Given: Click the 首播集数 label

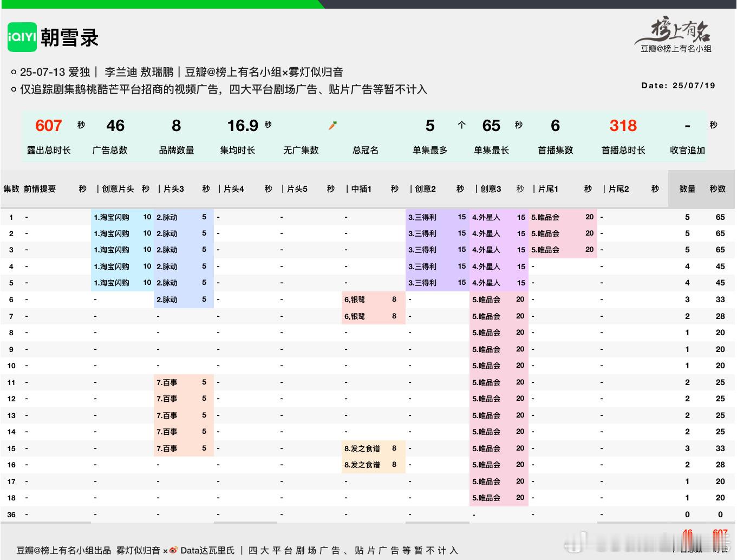Looking at the screenshot, I should tap(555, 150).
